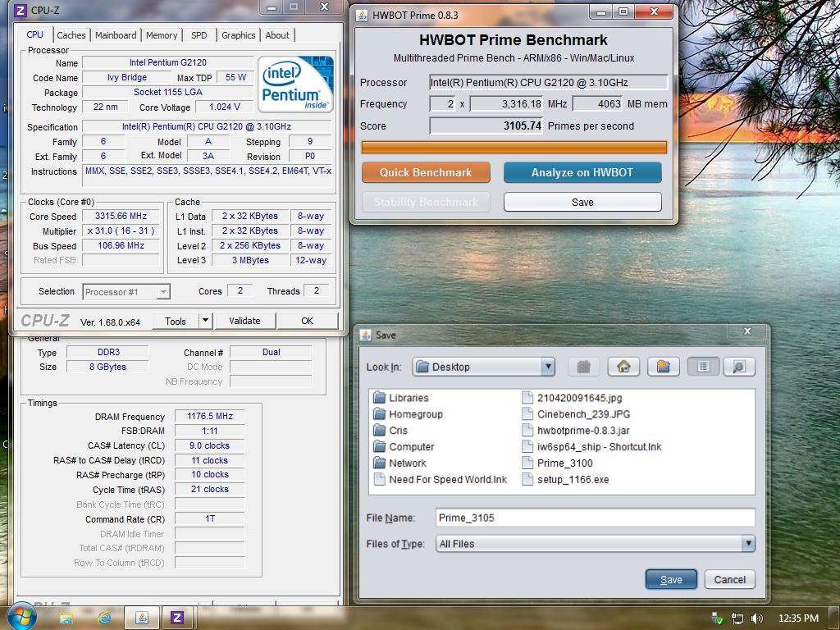Viewport: 840px width, 630px height.
Task: Open network status in system tray
Action: tap(737, 619)
